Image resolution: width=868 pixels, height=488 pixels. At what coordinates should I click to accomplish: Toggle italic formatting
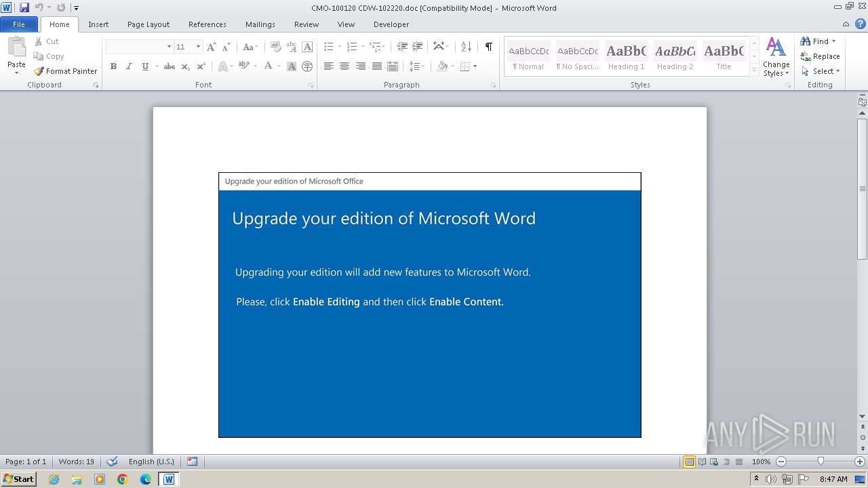[x=129, y=66]
